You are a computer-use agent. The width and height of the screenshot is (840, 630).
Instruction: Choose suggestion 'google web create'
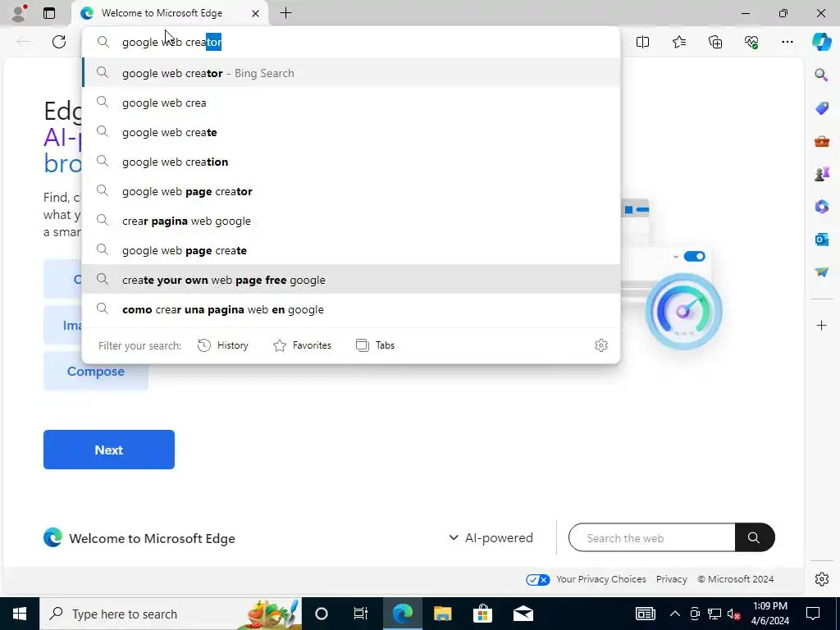351,132
